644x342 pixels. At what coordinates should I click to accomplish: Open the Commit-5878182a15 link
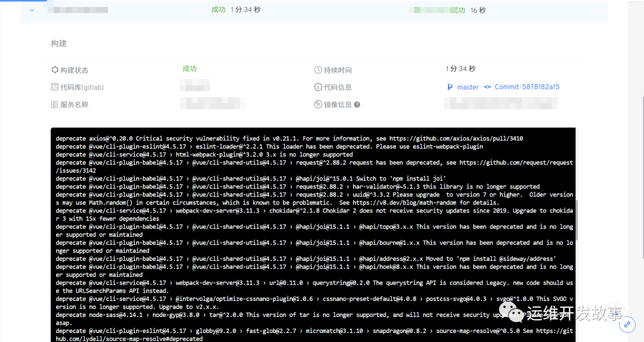527,87
